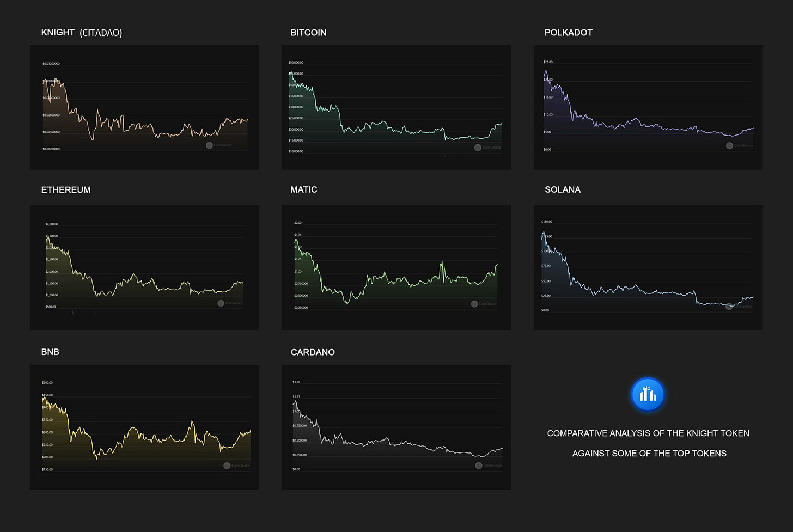793x532 pixels.
Task: Click the ETHEREUM heading
Action: click(x=66, y=189)
